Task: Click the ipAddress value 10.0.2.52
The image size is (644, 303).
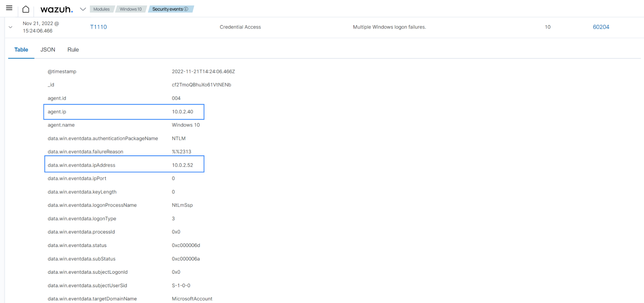Action: tap(182, 165)
